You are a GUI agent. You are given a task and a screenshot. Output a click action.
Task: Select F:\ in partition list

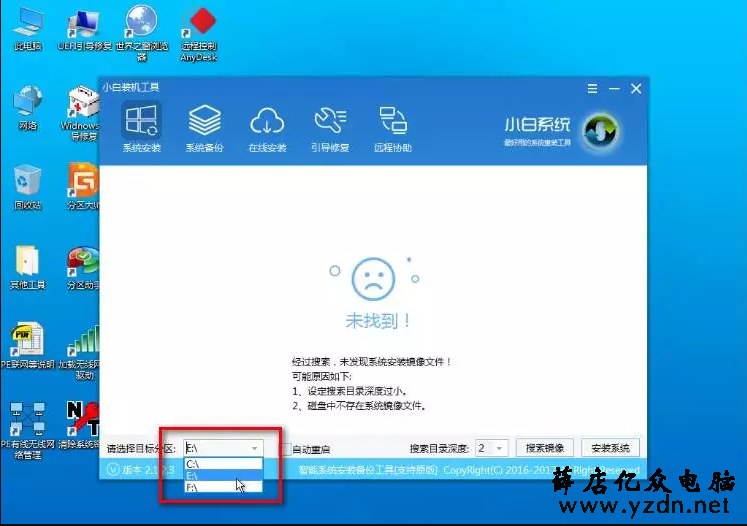point(223,487)
